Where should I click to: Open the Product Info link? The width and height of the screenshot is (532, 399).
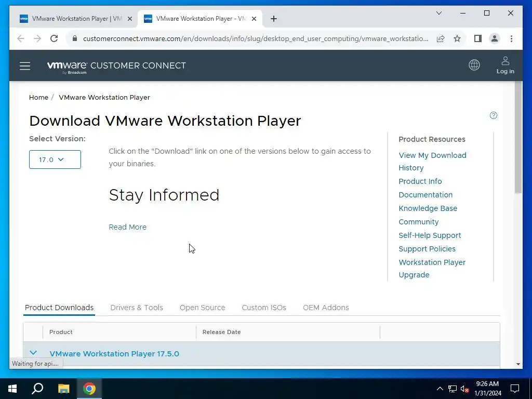click(420, 181)
